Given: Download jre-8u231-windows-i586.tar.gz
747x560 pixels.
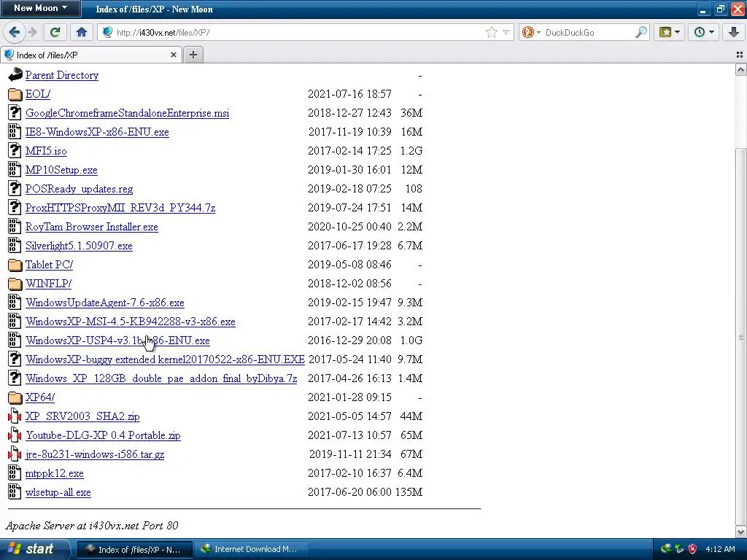Looking at the screenshot, I should [95, 454].
